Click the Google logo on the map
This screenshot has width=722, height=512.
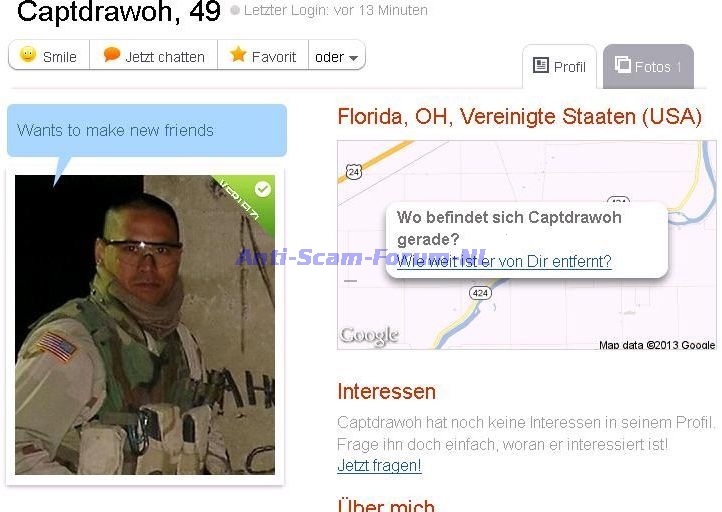coord(369,336)
